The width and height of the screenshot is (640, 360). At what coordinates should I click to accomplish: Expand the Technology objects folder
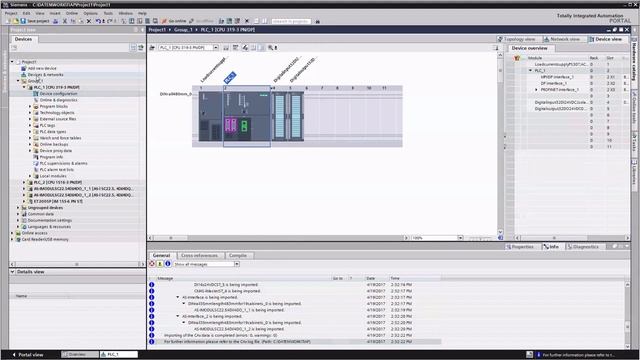tap(30, 113)
